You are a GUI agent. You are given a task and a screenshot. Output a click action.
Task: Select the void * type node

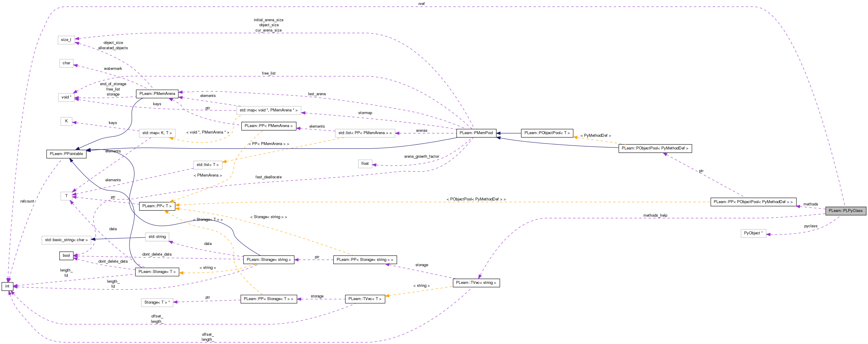(66, 97)
